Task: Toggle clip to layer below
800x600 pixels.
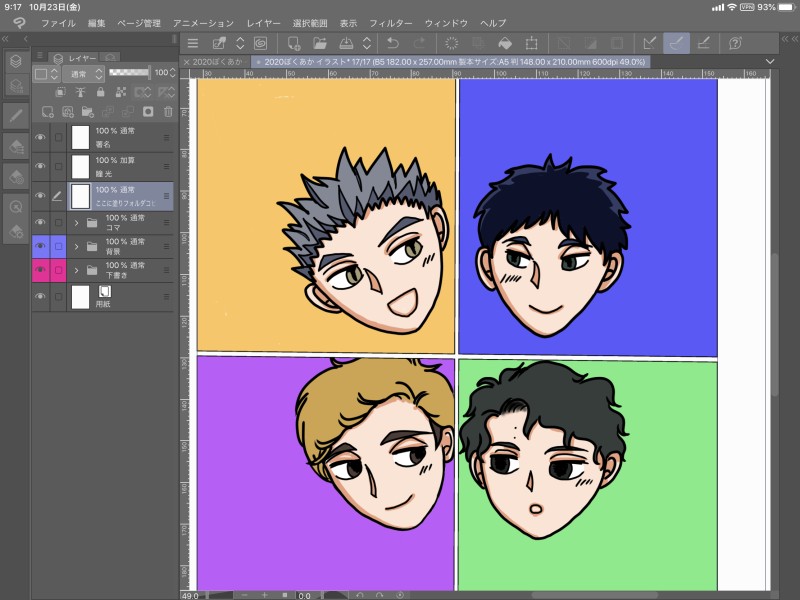Action: click(60, 92)
